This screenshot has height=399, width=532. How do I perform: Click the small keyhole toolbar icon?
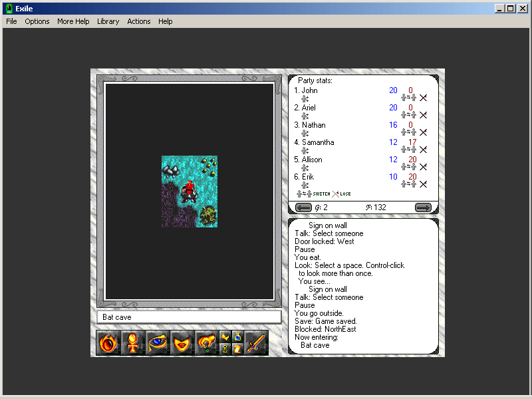225,349
